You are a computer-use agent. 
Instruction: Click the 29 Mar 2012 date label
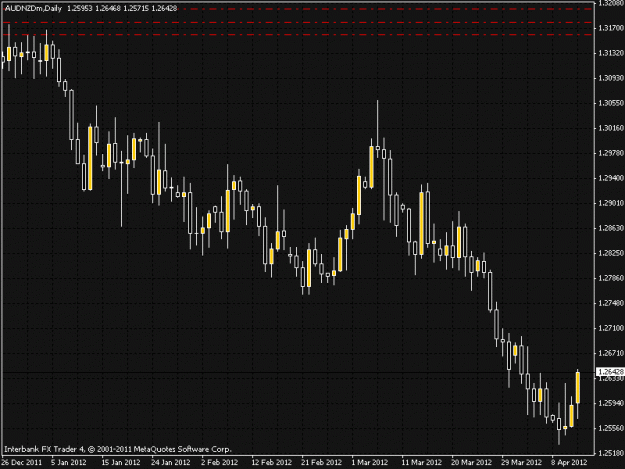pos(521,463)
